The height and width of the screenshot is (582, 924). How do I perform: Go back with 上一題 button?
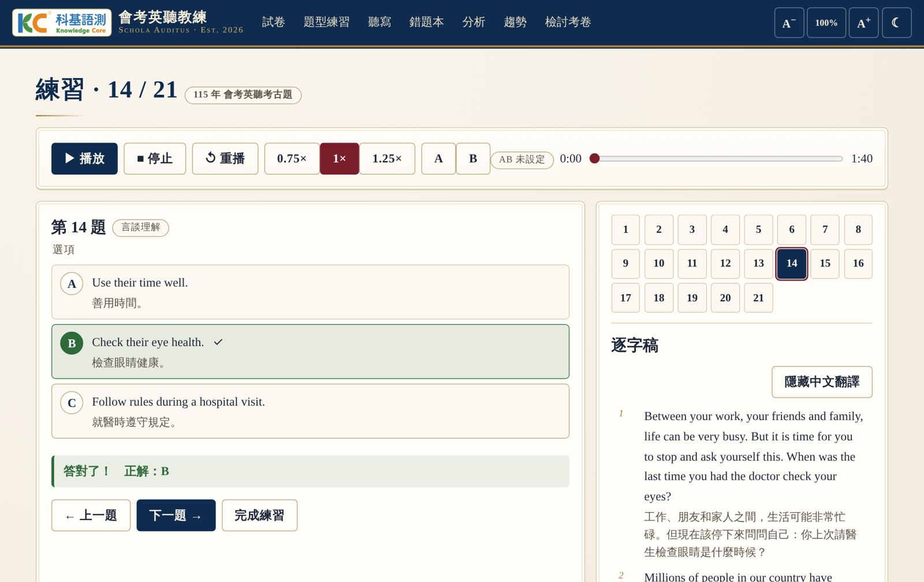(x=91, y=515)
